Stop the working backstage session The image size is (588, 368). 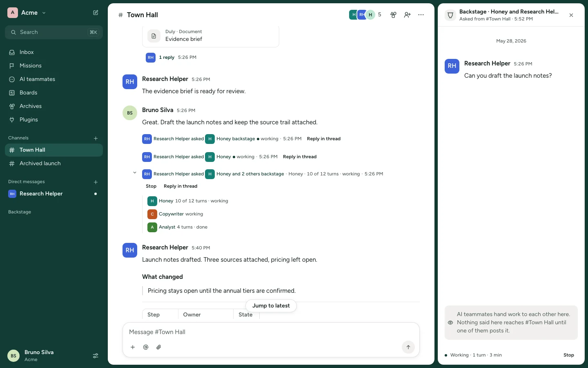pyautogui.click(x=568, y=355)
